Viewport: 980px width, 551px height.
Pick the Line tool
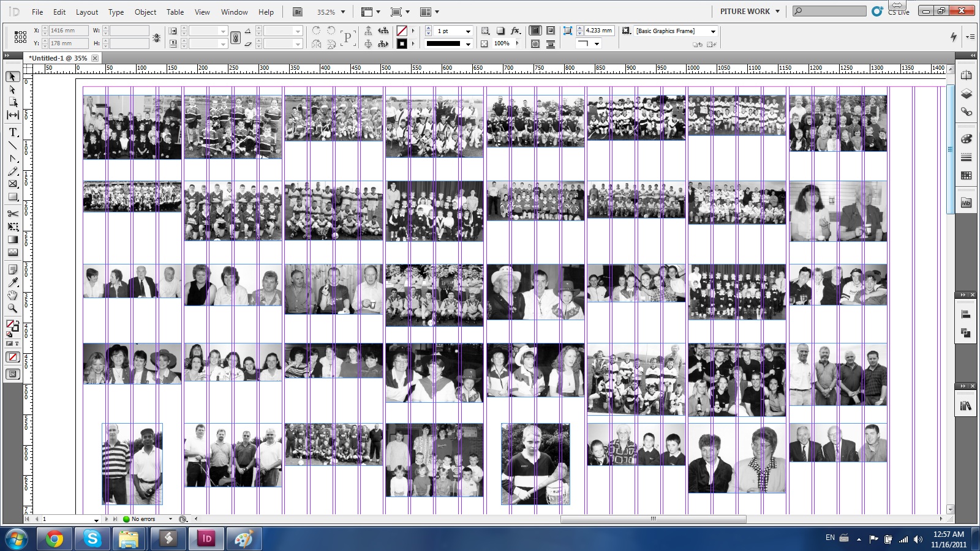pyautogui.click(x=13, y=145)
